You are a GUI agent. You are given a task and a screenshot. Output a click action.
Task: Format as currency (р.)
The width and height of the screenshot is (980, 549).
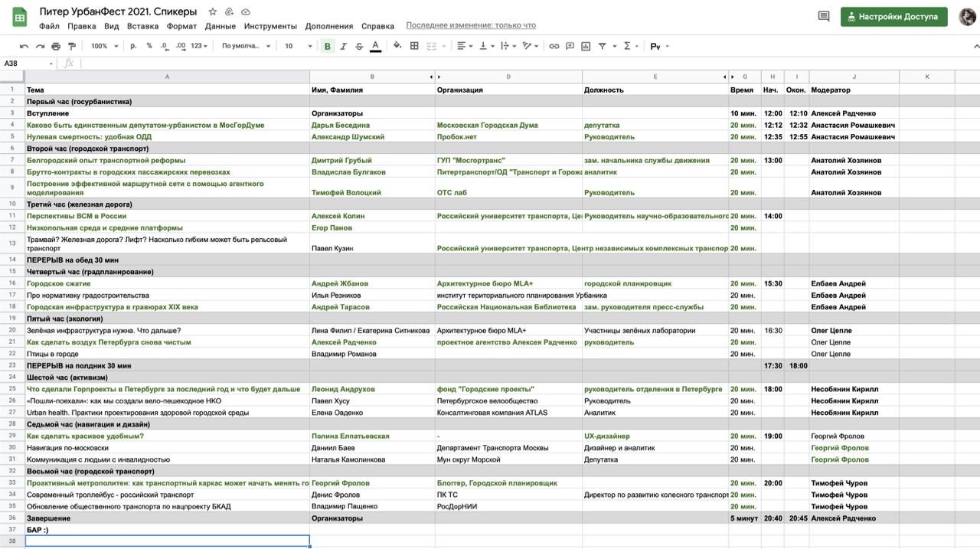133,46
